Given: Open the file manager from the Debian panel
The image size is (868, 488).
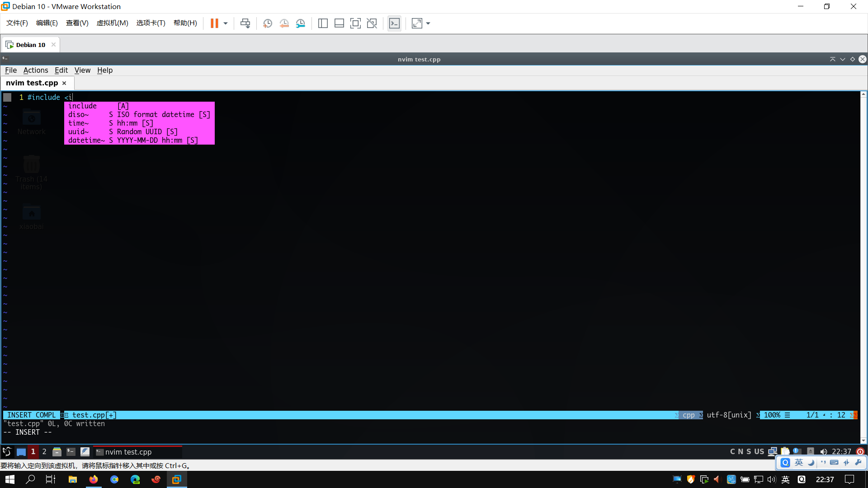Looking at the screenshot, I should pos(57,451).
